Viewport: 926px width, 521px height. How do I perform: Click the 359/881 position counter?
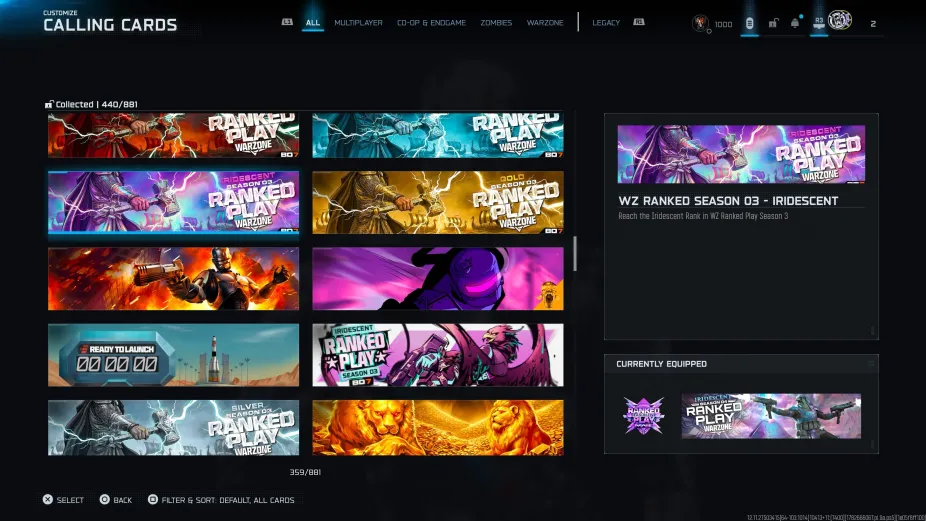point(305,472)
